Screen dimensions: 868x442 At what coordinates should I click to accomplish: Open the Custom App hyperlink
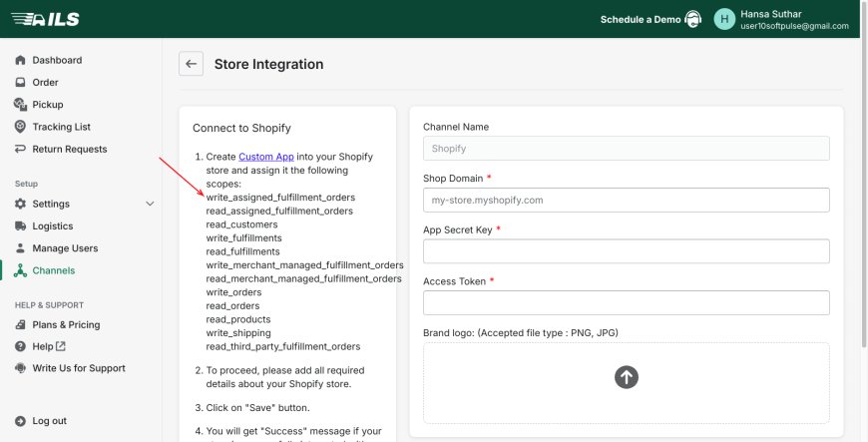(266, 157)
